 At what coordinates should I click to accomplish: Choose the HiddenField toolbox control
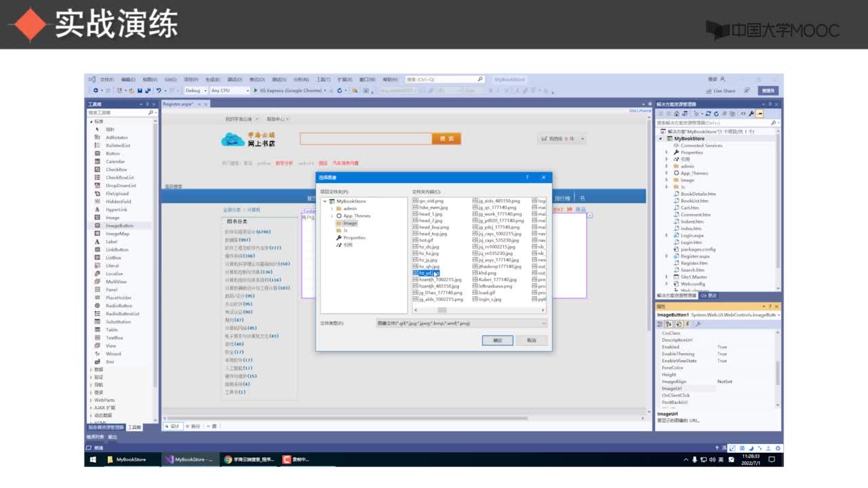[119, 201]
